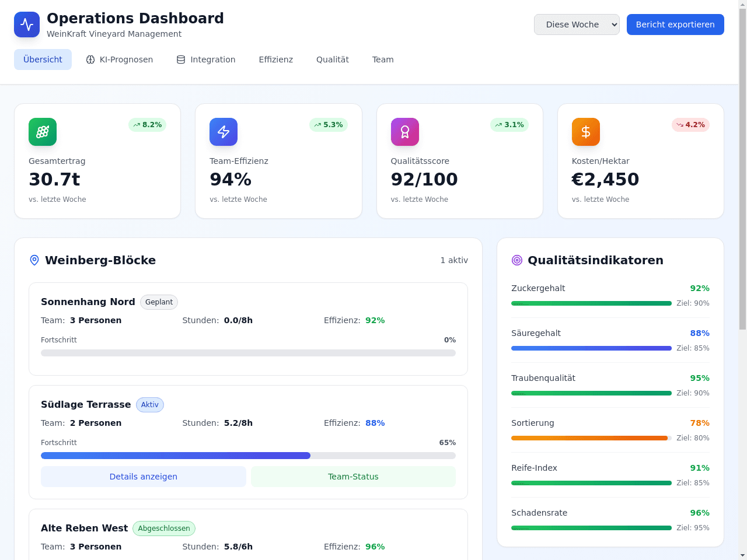Viewport: 747px width, 560px height.
Task: Click the target icon beside Qualitätsindikatoren
Action: coord(517,260)
